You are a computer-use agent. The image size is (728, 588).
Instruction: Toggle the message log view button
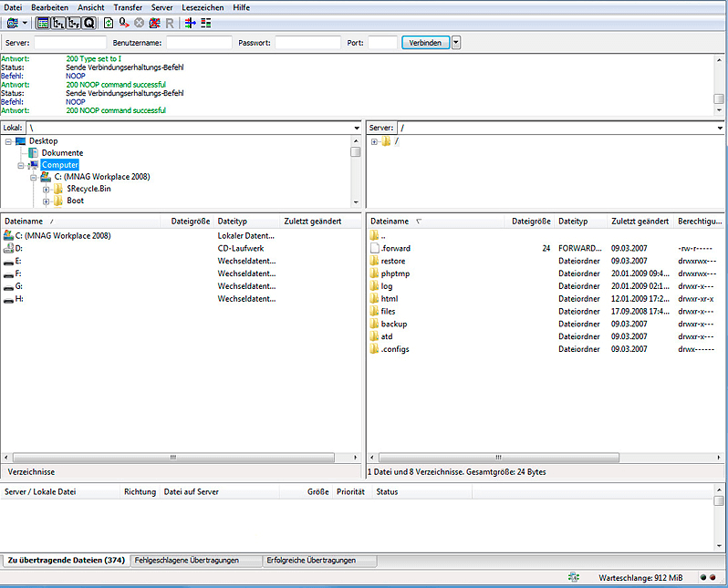pyautogui.click(x=43, y=22)
